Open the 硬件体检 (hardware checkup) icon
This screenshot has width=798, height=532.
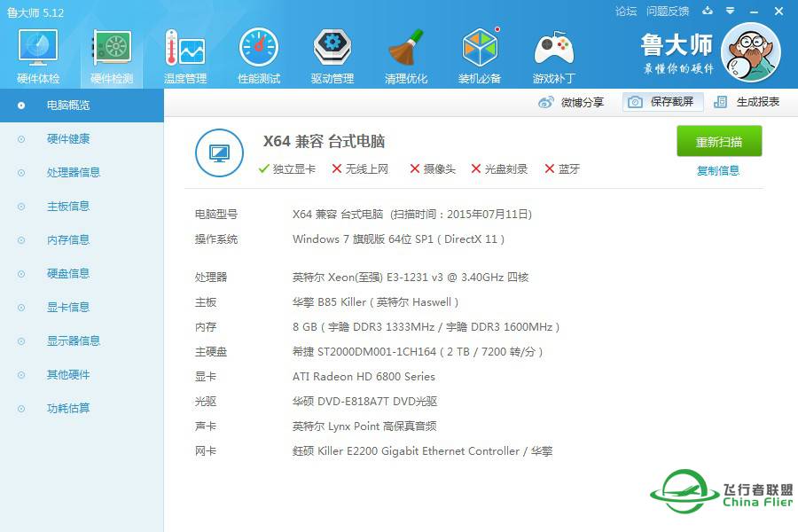tap(36, 53)
